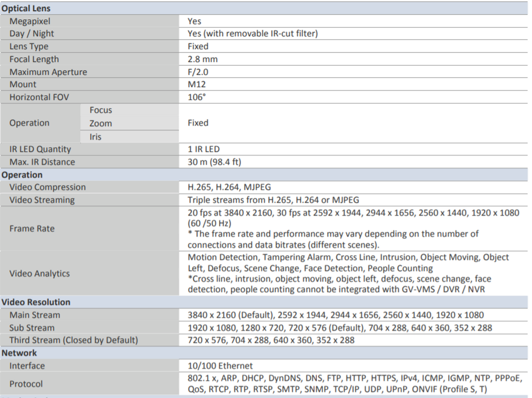Screen dimensions: 532x398
Task: Click the 'Optical Lens' section header
Action: click(x=26, y=8)
